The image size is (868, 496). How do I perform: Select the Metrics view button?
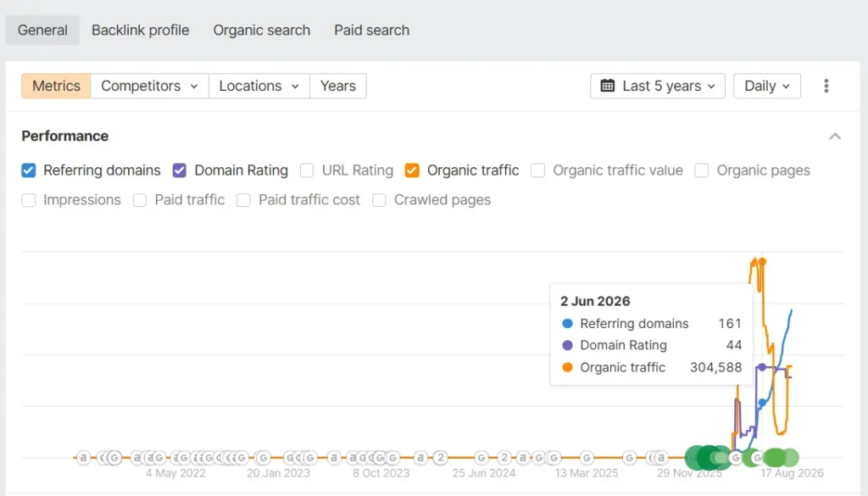point(56,86)
